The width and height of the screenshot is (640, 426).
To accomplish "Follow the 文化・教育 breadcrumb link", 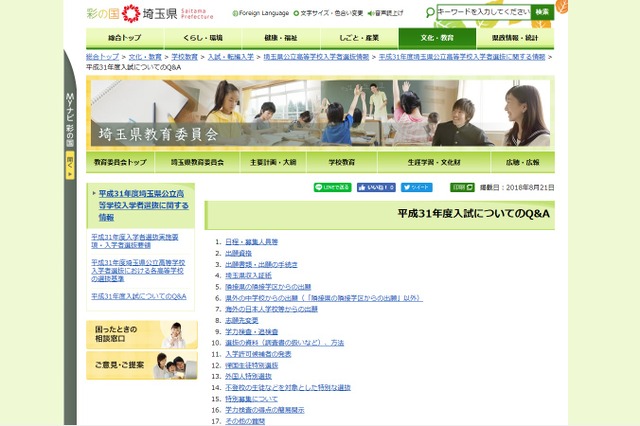I will 145,57.
